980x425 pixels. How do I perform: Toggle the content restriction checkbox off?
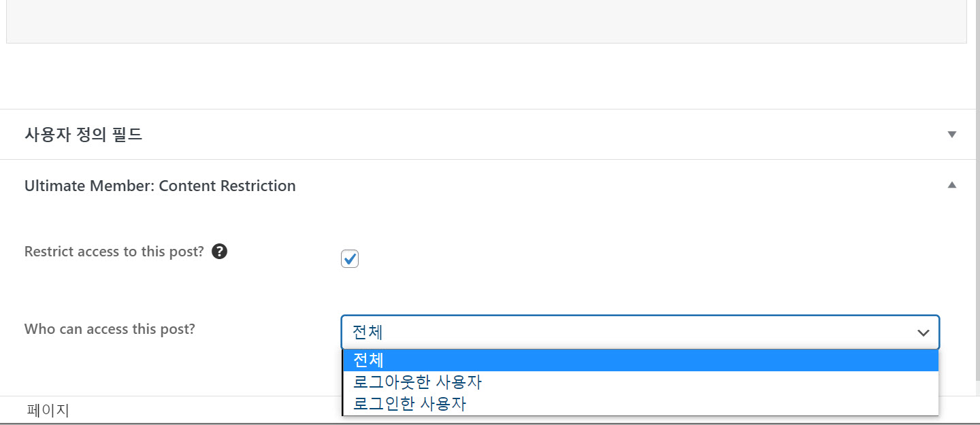point(349,258)
